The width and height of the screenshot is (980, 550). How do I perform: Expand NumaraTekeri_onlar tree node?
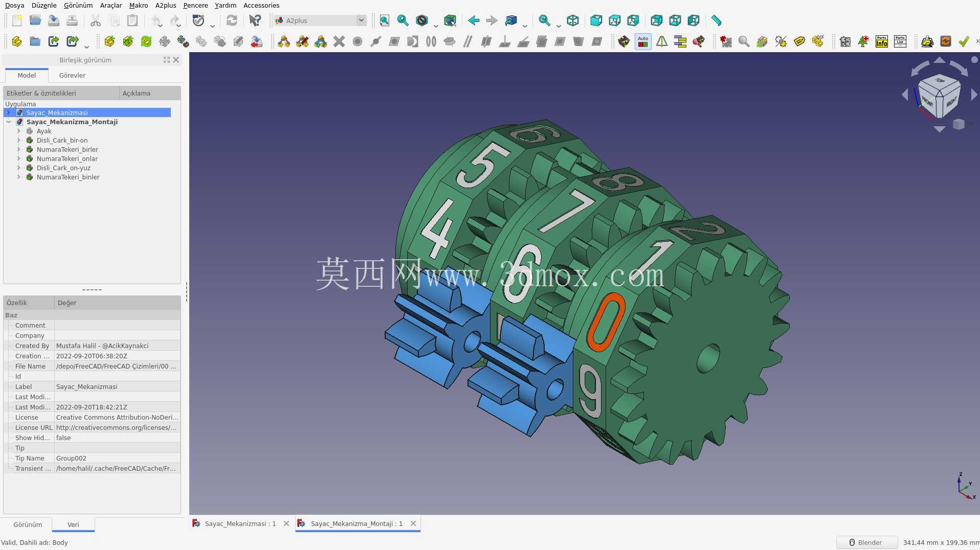point(19,158)
